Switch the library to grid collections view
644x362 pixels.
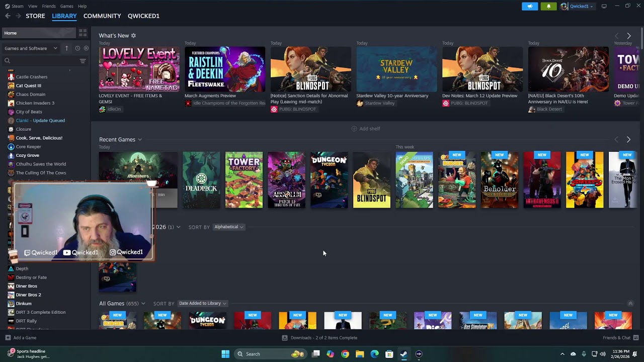click(83, 33)
